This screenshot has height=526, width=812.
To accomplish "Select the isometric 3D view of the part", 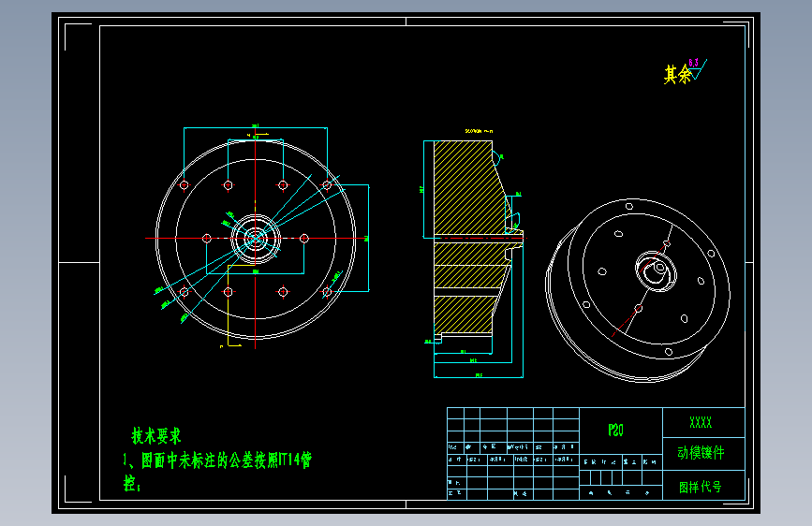I will coord(638,290).
